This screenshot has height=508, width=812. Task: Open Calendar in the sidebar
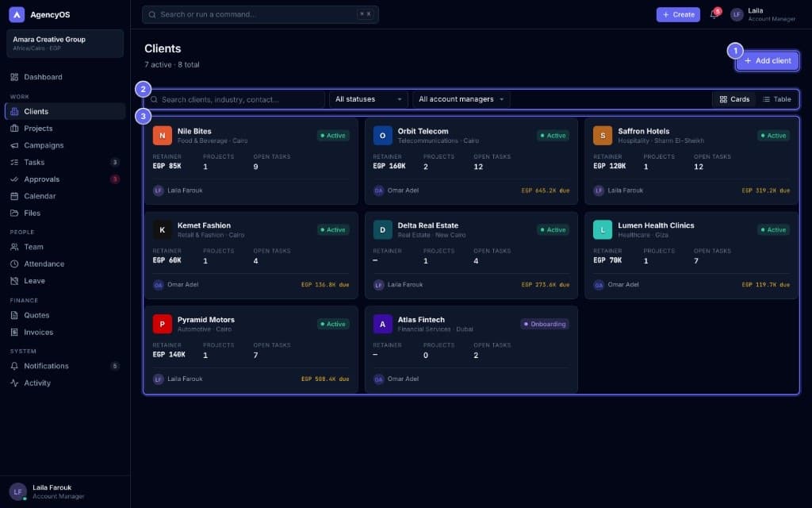65,197
